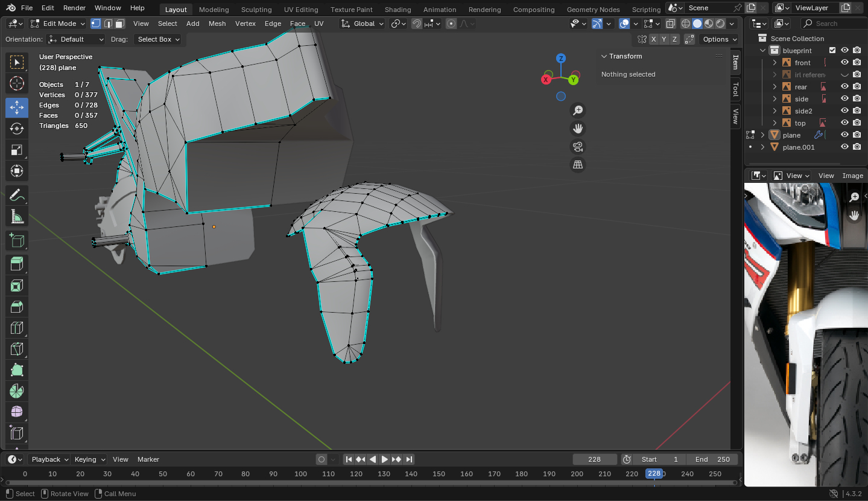Toggle blueprint collection exclude checkbox
Screen dimensions: 868x501
coord(832,50)
